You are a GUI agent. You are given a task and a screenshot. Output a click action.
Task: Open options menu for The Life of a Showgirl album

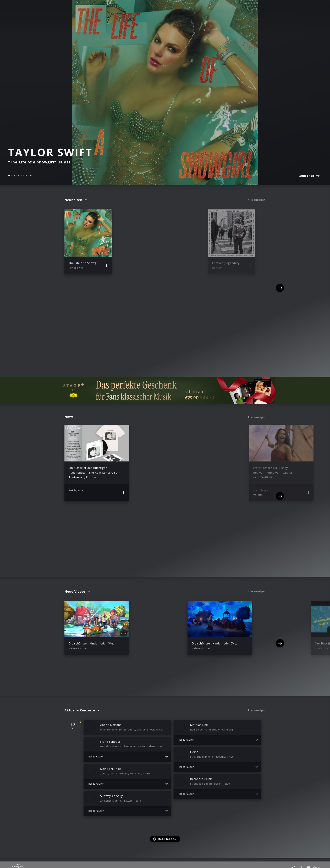(x=107, y=266)
